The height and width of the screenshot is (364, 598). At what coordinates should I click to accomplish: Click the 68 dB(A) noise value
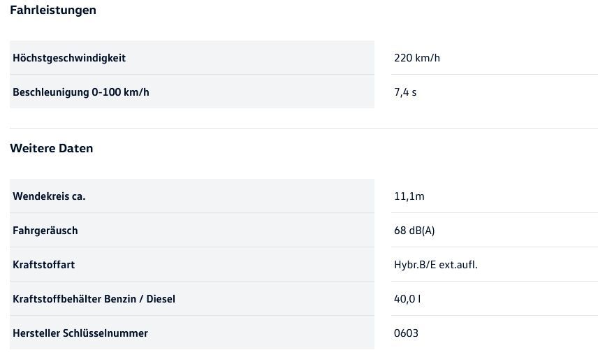414,231
